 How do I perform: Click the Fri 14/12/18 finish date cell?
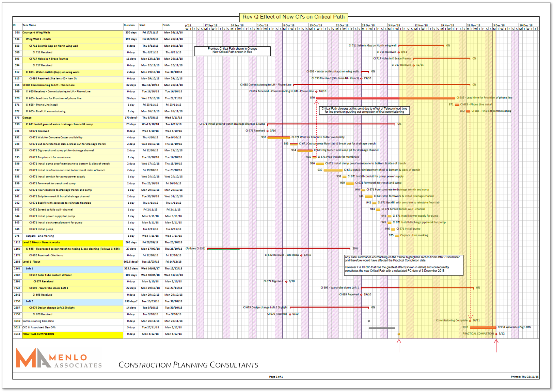pos(173,262)
